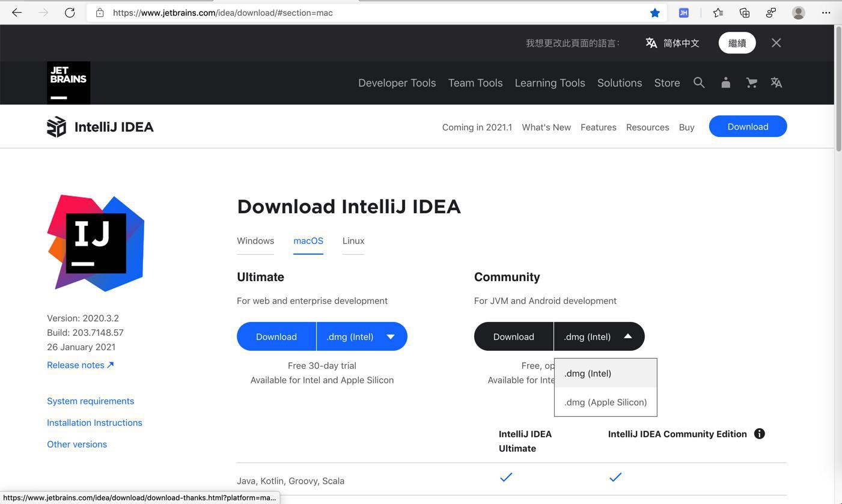Screen dimensions: 842x504
Task: Select the macOS tab
Action: point(308,241)
